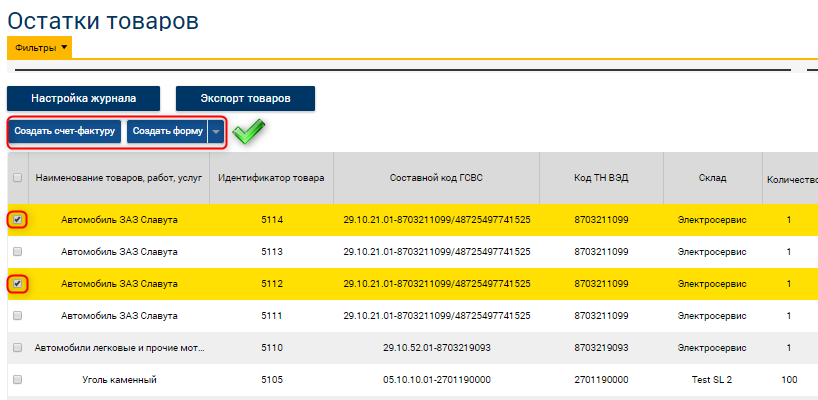
Task: Click the Код ТН ВЭД column header
Action: pos(601,178)
